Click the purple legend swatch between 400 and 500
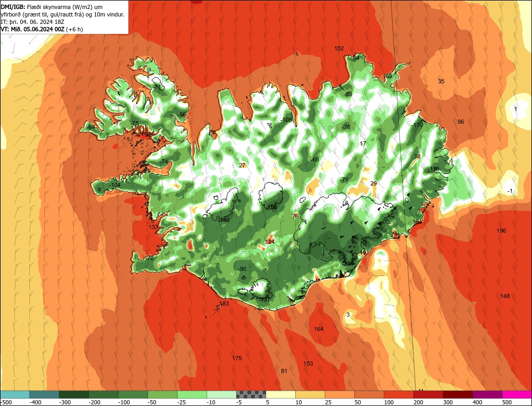This screenshot has height=406, width=532. 487,394
